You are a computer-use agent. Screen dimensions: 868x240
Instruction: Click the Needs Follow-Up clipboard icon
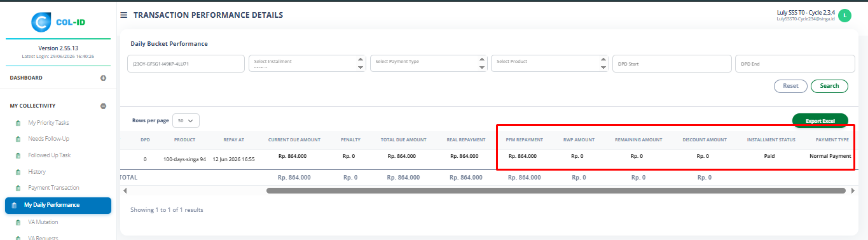pos(18,139)
